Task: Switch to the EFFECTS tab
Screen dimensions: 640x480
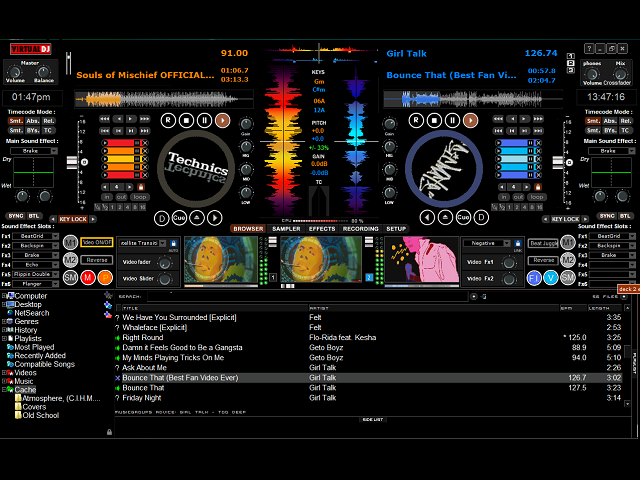Action: click(x=322, y=229)
